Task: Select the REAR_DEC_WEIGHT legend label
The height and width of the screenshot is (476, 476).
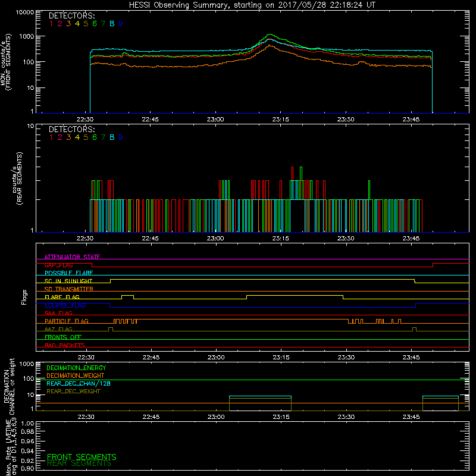Action: click(x=73, y=392)
